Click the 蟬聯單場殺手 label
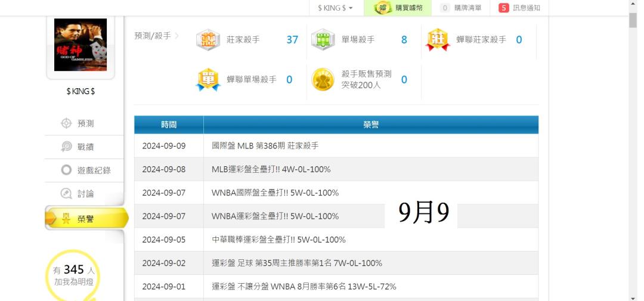 point(252,79)
